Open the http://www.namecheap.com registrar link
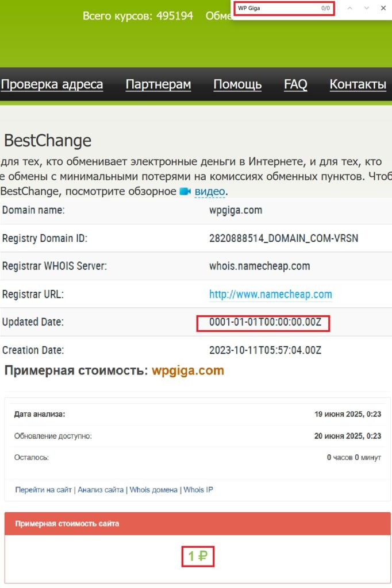Screen dimensions: 392x588 point(270,295)
